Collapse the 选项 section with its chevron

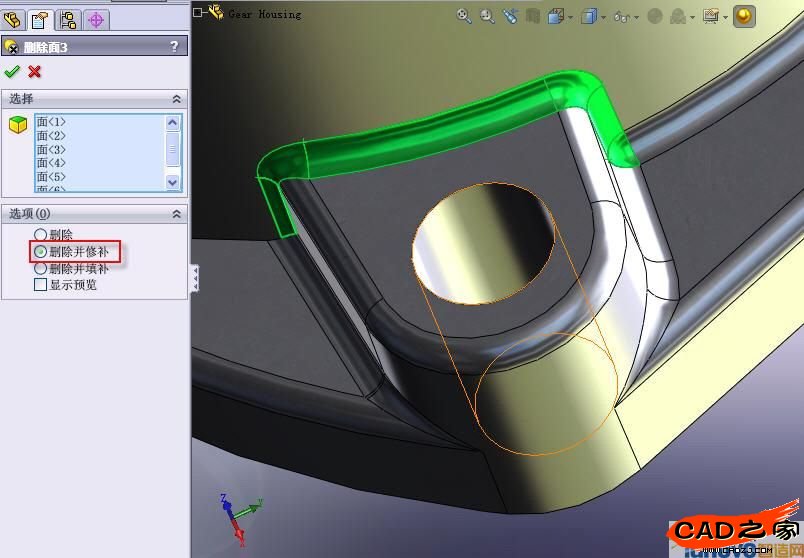point(177,214)
